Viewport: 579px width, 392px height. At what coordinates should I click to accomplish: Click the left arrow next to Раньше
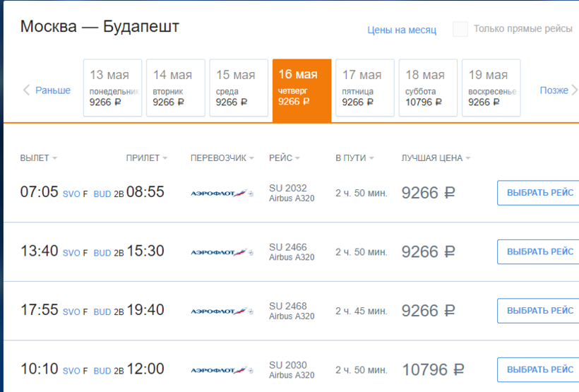point(27,90)
